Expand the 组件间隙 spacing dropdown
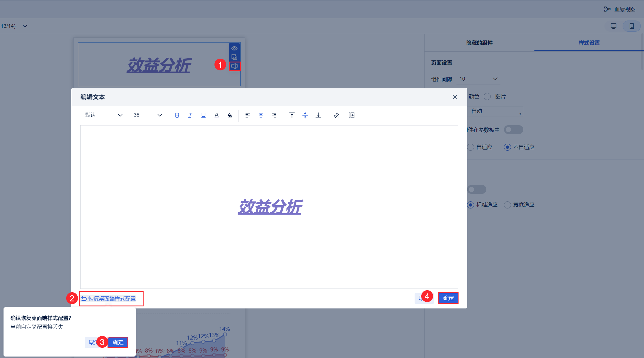 pos(478,79)
